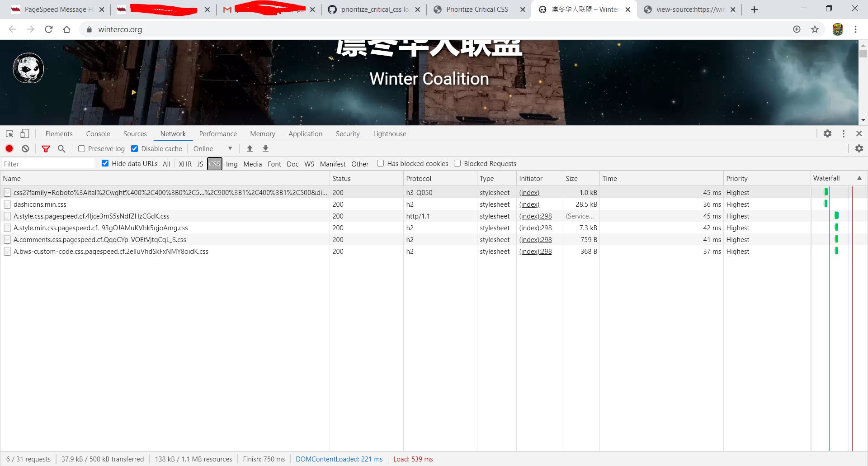Viewport: 868px width, 466px height.
Task: Click the network Filter text field
Action: point(48,164)
